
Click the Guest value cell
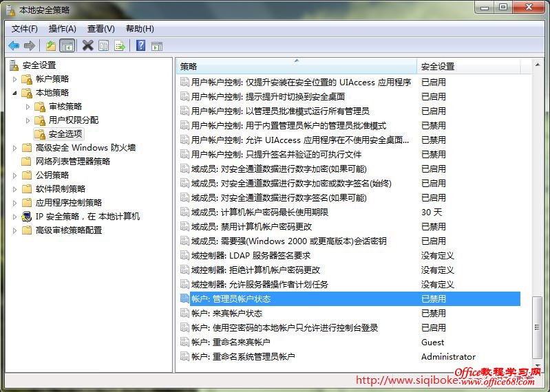click(x=432, y=342)
